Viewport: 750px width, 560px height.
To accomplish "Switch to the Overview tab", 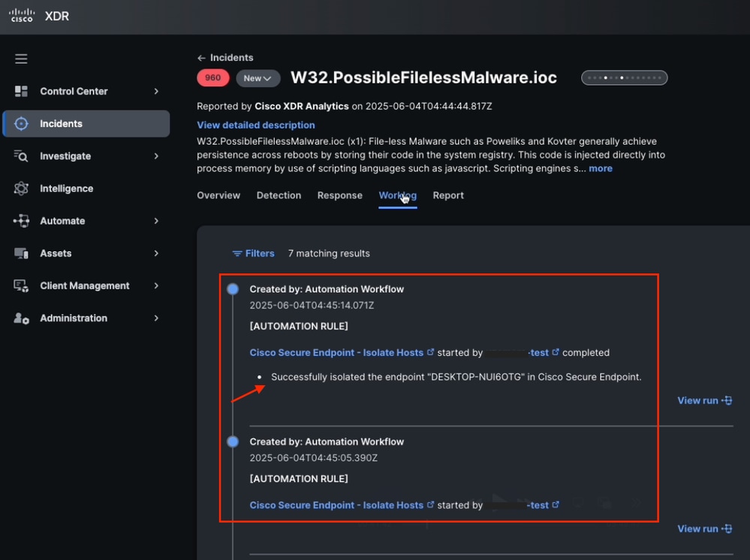I will (x=218, y=195).
